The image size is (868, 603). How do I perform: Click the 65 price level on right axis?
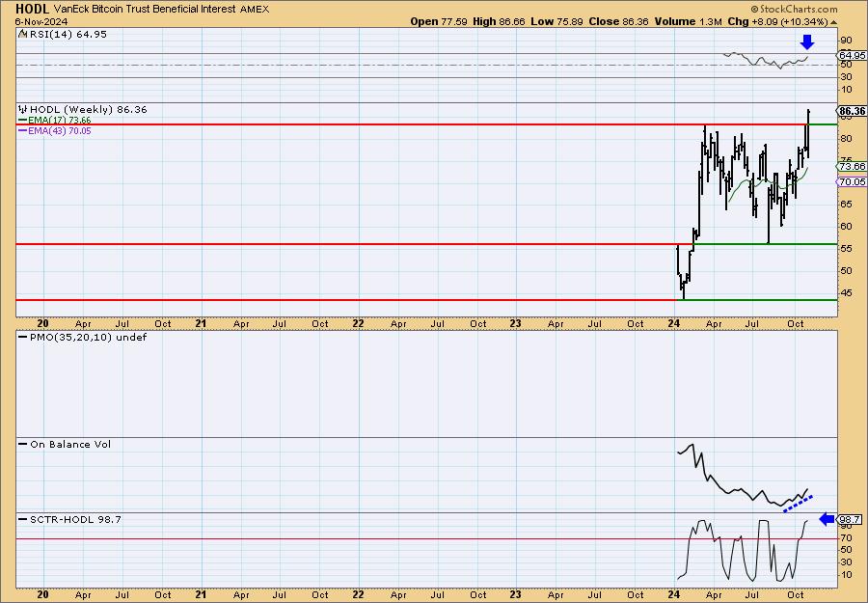tap(846, 205)
